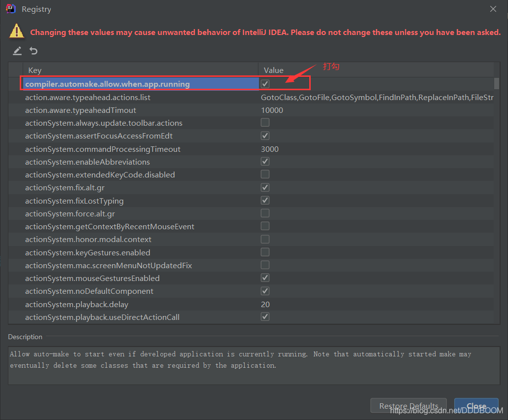Toggle actionSystem.noDefaultComponent checkbox

(x=265, y=291)
